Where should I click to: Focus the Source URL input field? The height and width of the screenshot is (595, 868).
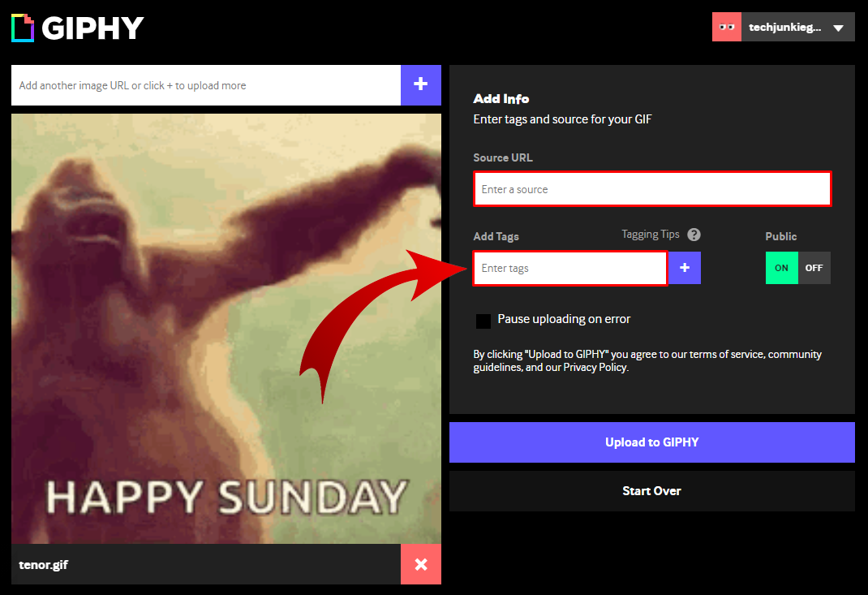click(652, 189)
